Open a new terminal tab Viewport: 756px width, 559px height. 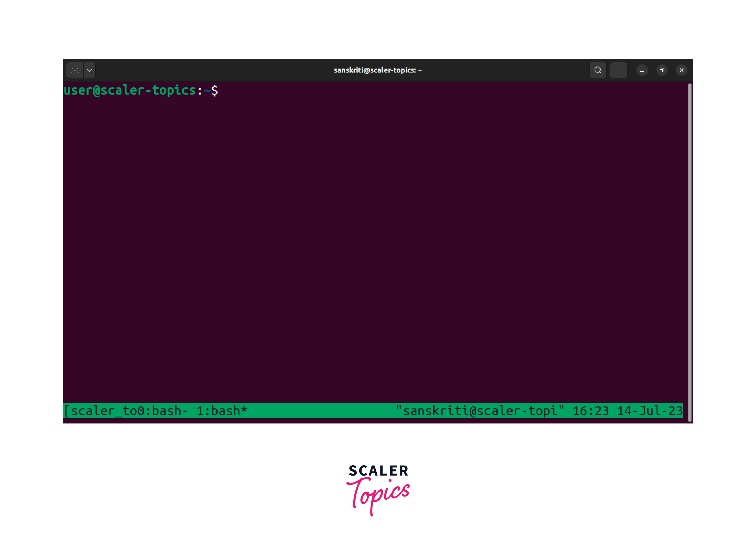[75, 70]
